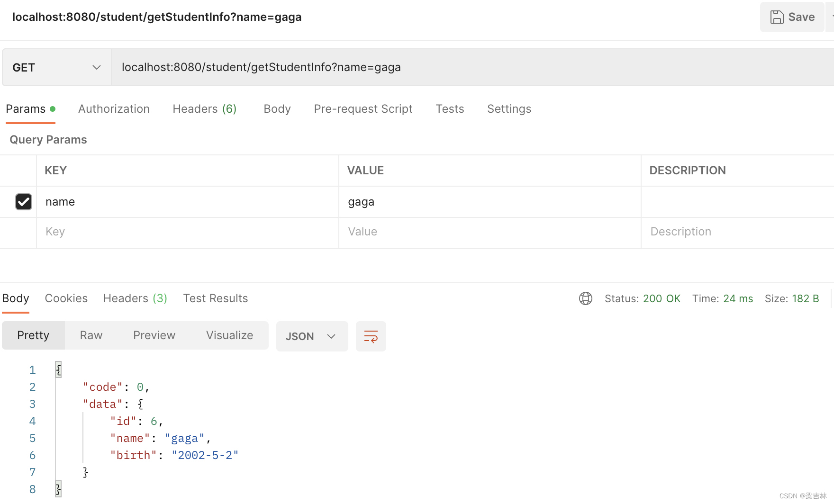Screen dimensions: 834x504
Task: Click the empty Key placeholder field
Action: (188, 232)
